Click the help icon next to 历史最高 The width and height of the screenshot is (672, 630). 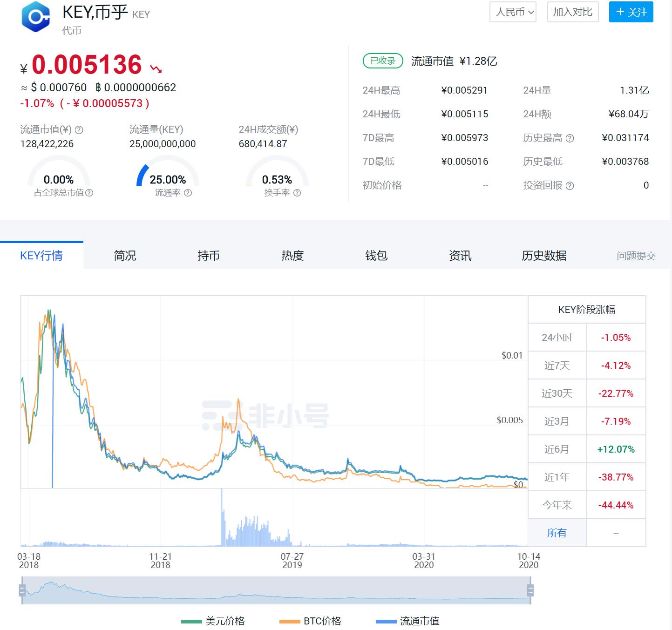point(570,138)
